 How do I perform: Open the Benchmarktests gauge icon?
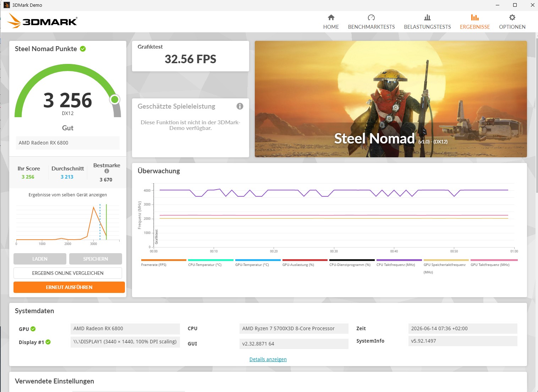(371, 17)
